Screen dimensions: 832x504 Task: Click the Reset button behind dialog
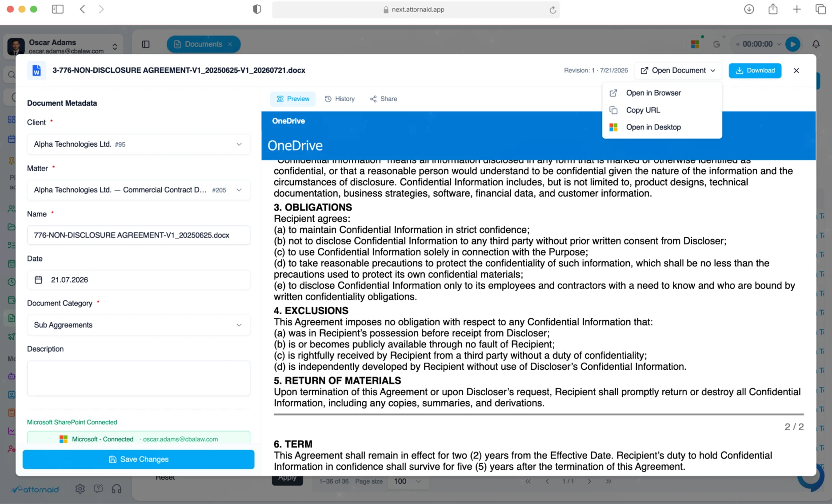[x=165, y=478]
